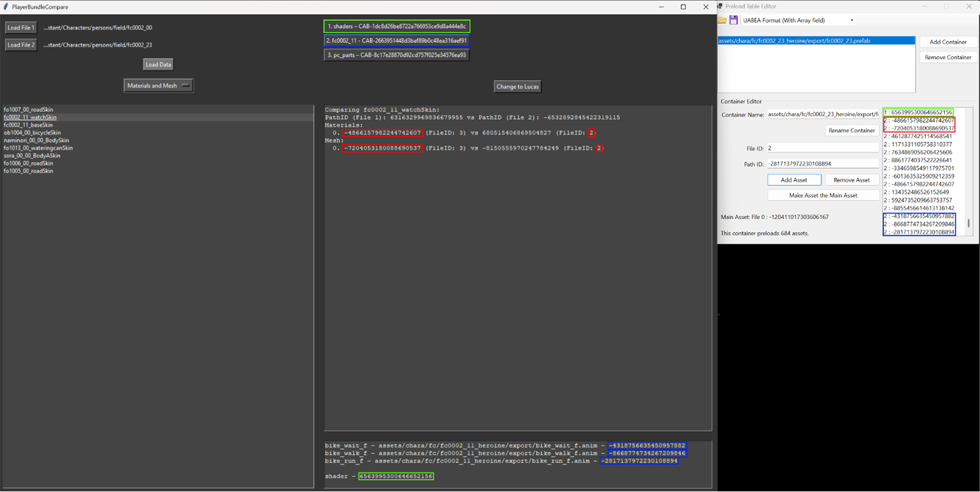The image size is (980, 492).
Task: Select the fc0002_11 CAB bundle entry
Action: [397, 40]
